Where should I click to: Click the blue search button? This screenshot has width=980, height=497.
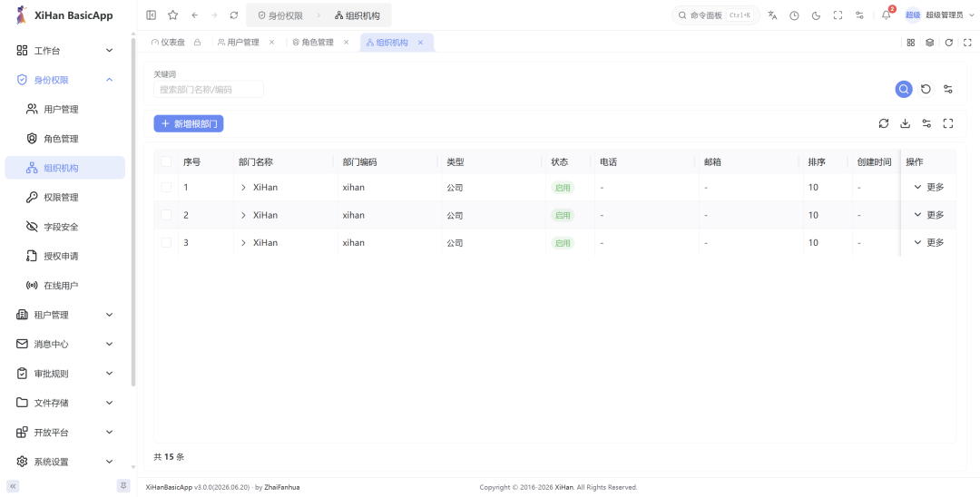coord(904,89)
